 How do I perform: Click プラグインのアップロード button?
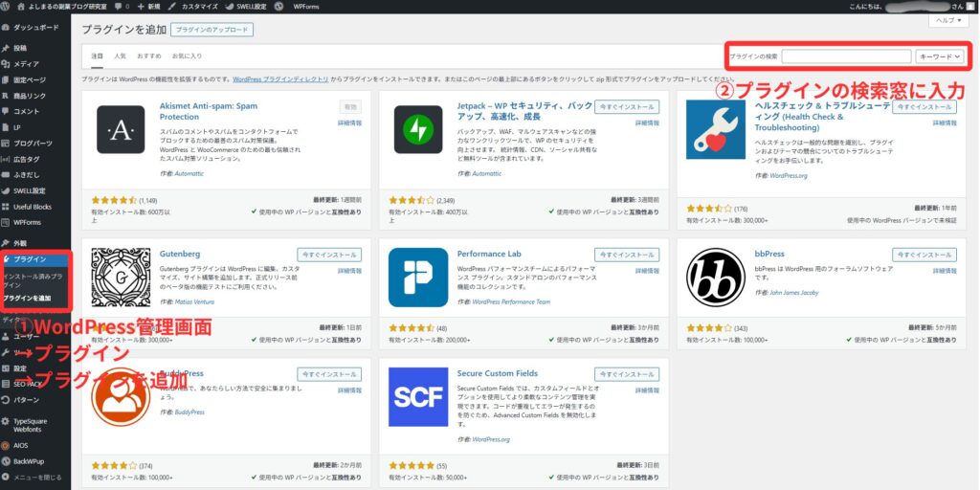[x=212, y=30]
